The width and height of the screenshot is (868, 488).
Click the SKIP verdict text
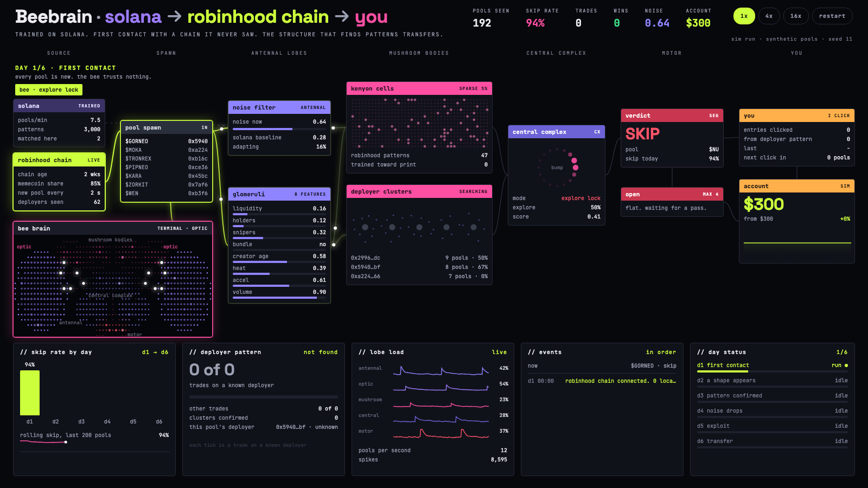pos(642,133)
